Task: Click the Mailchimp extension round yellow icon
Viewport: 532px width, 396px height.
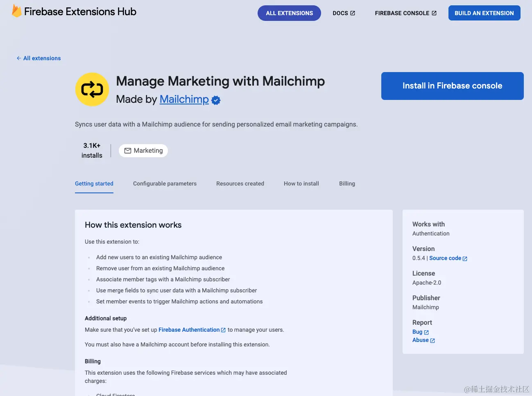Action: (x=92, y=89)
